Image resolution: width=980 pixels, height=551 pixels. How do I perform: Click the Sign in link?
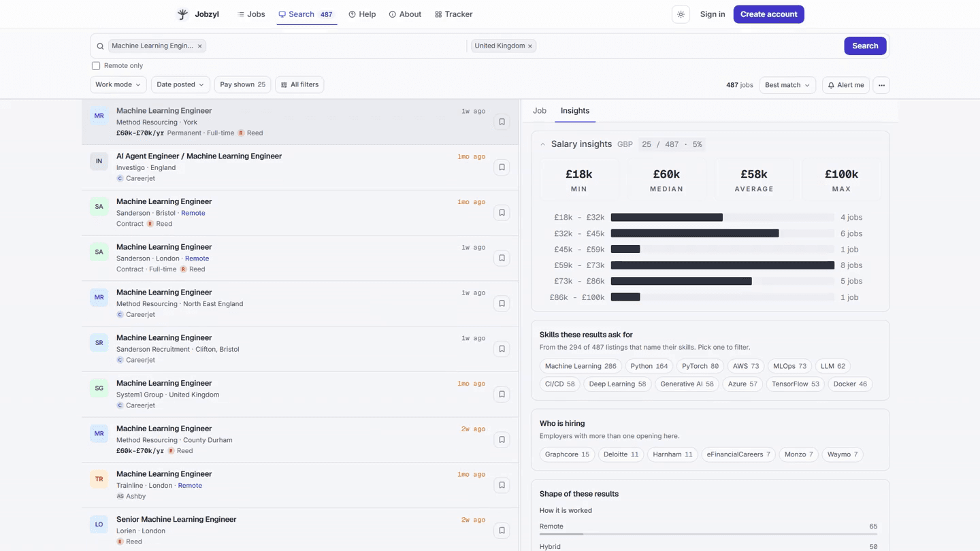tap(713, 14)
